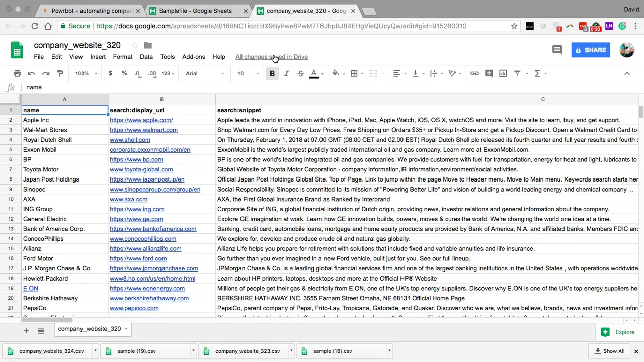Open the https://www.apple.com/ link
Image resolution: width=644 pixels, height=362 pixels.
(x=141, y=120)
